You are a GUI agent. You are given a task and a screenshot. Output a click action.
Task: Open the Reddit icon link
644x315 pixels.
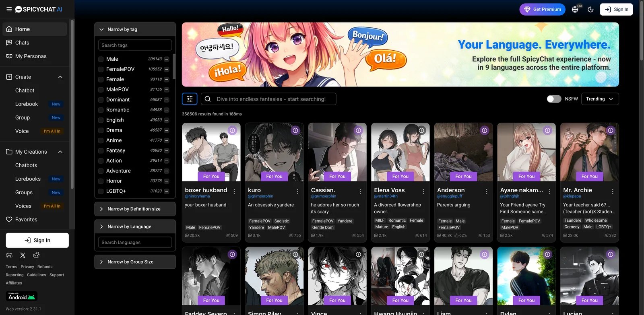click(36, 255)
